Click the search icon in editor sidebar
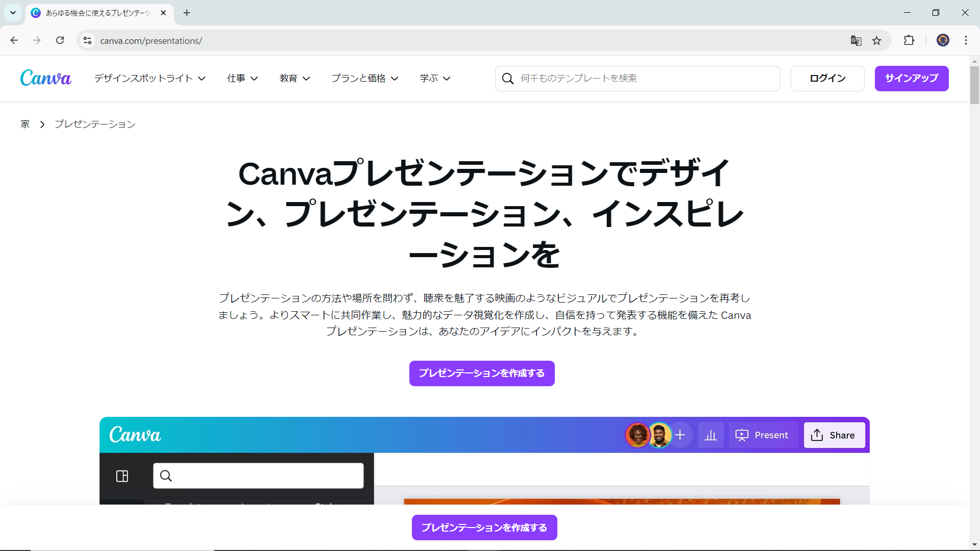Image resolution: width=980 pixels, height=551 pixels. (166, 477)
